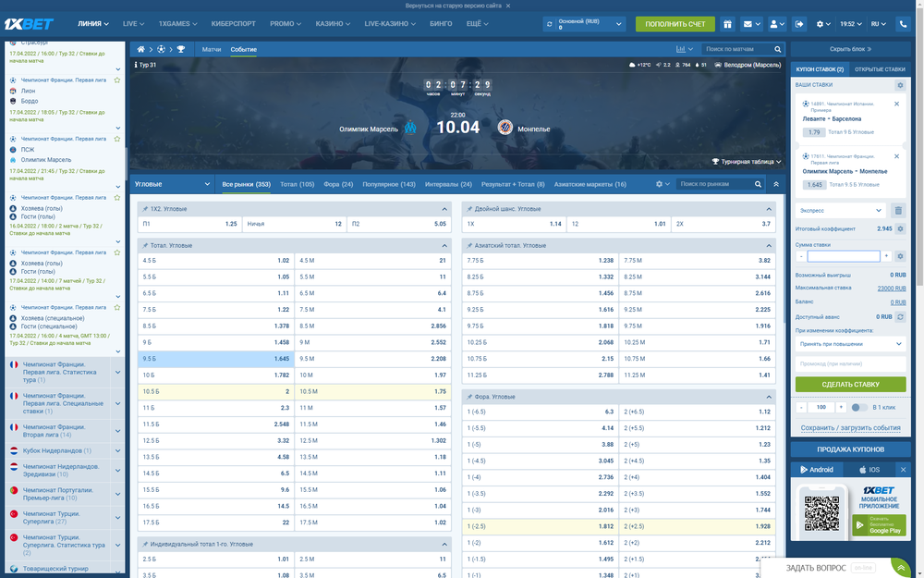Open the Угловые market type dropdown
The image size is (924, 578).
pos(172,184)
